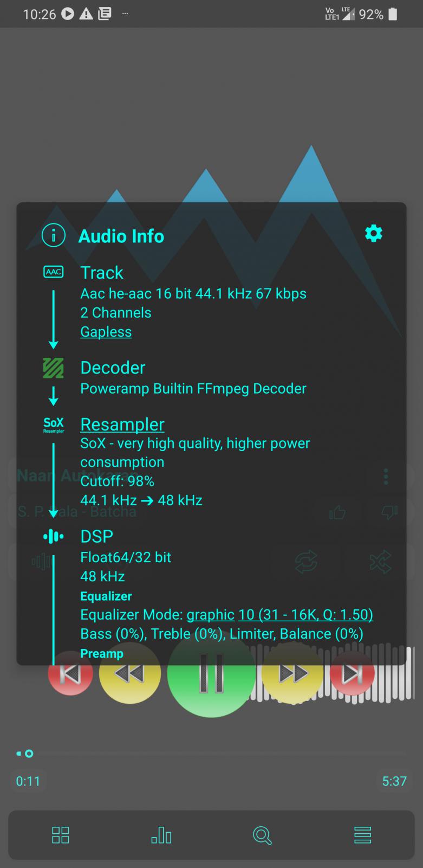Viewport: 423px width, 868px height.
Task: Open the Resampler settings link
Action: (x=122, y=424)
